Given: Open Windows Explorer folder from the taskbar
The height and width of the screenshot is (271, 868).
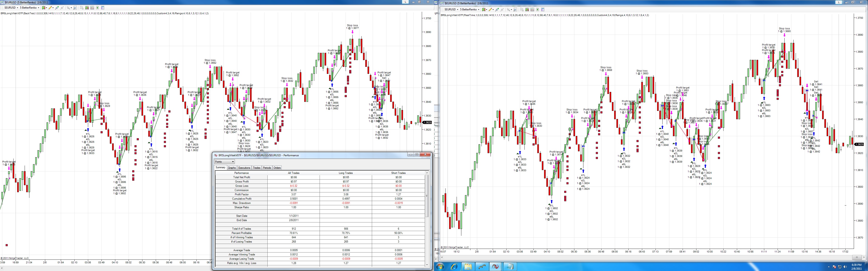Looking at the screenshot, I should click(x=468, y=267).
